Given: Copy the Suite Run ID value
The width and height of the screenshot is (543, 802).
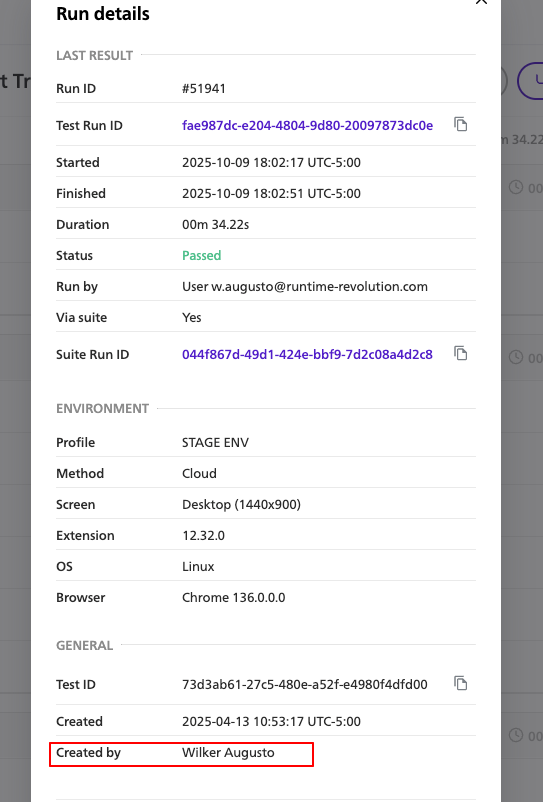Looking at the screenshot, I should (461, 353).
